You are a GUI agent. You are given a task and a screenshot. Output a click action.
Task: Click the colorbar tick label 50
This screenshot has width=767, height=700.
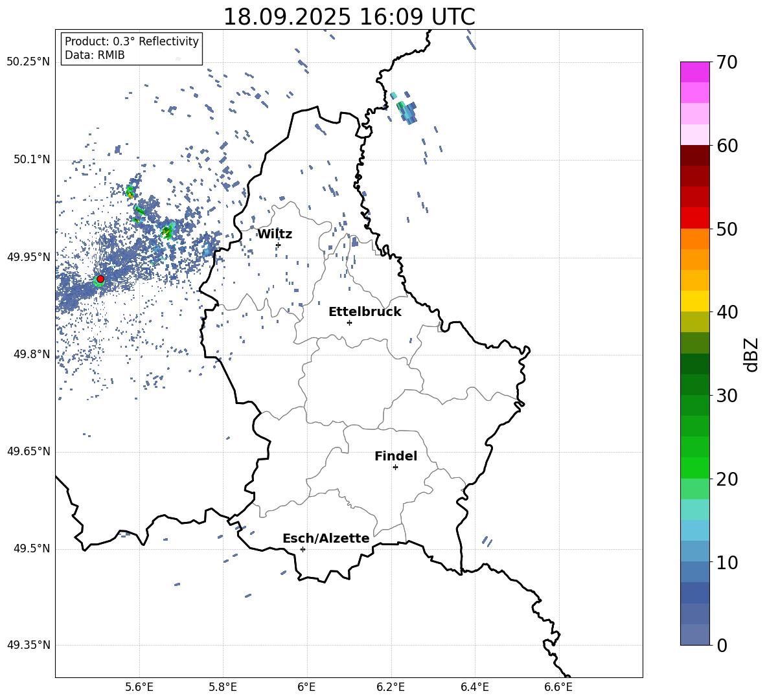coord(727,229)
